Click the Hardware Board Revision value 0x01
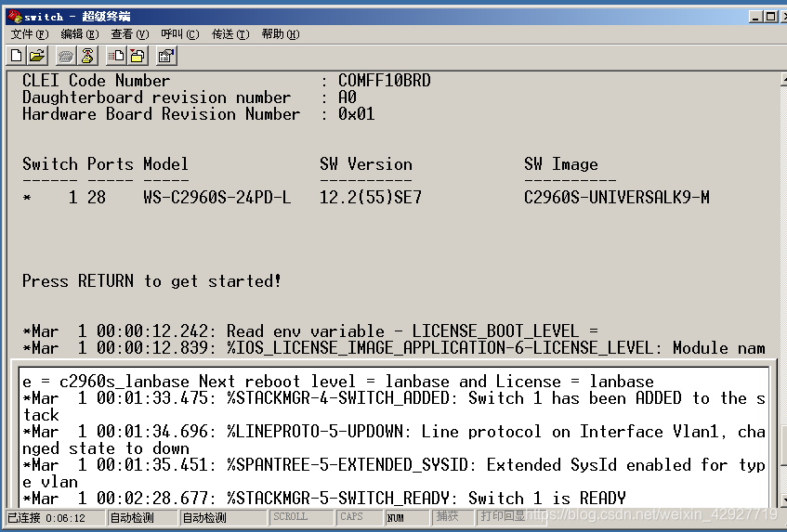Viewport: 787px width, 532px height. 357,114
